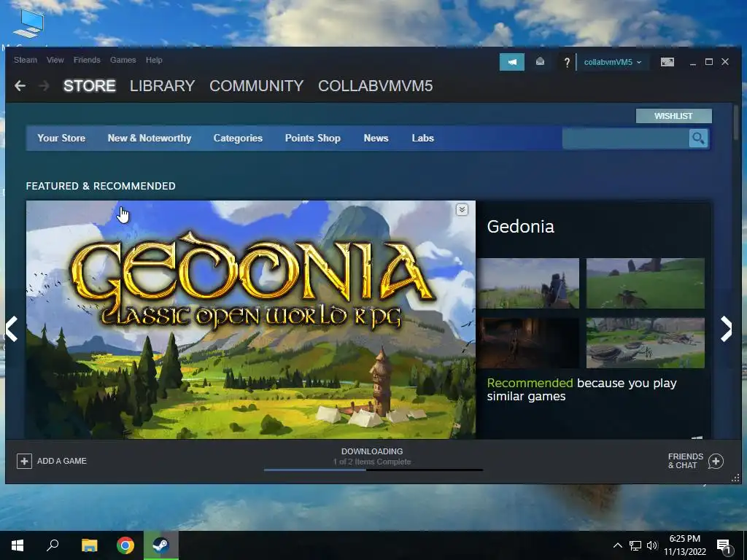Open the Categories dropdown menu

click(x=238, y=138)
